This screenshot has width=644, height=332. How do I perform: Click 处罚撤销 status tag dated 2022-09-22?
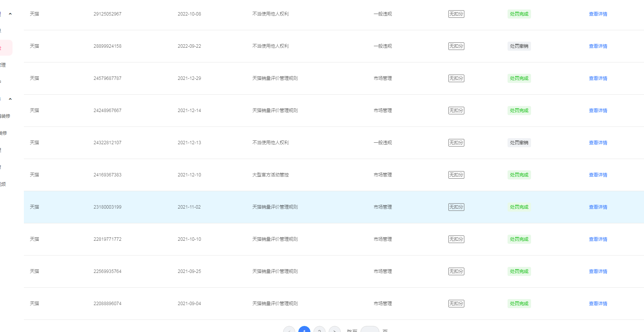click(x=519, y=46)
